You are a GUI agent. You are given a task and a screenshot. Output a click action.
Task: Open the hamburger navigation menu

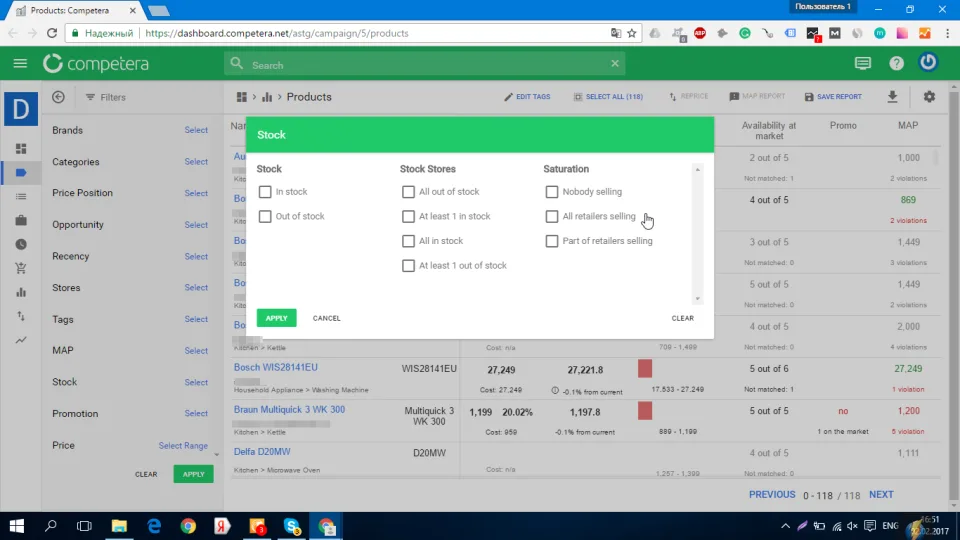point(20,63)
